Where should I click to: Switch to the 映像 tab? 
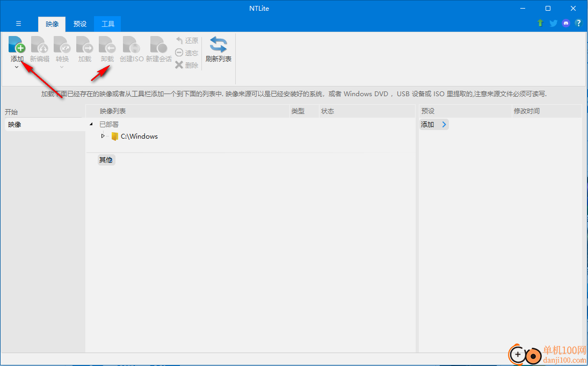[52, 24]
